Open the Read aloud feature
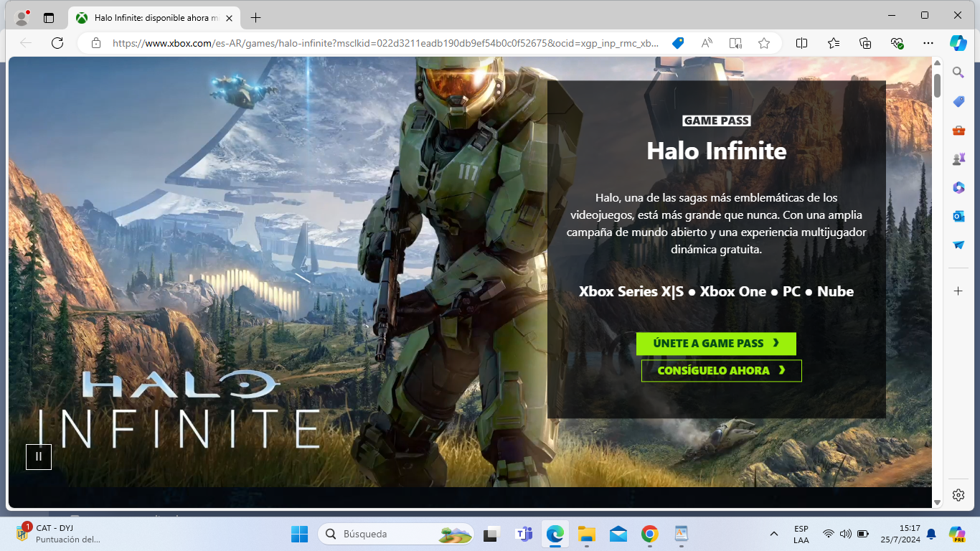The image size is (980, 551). pyautogui.click(x=707, y=43)
